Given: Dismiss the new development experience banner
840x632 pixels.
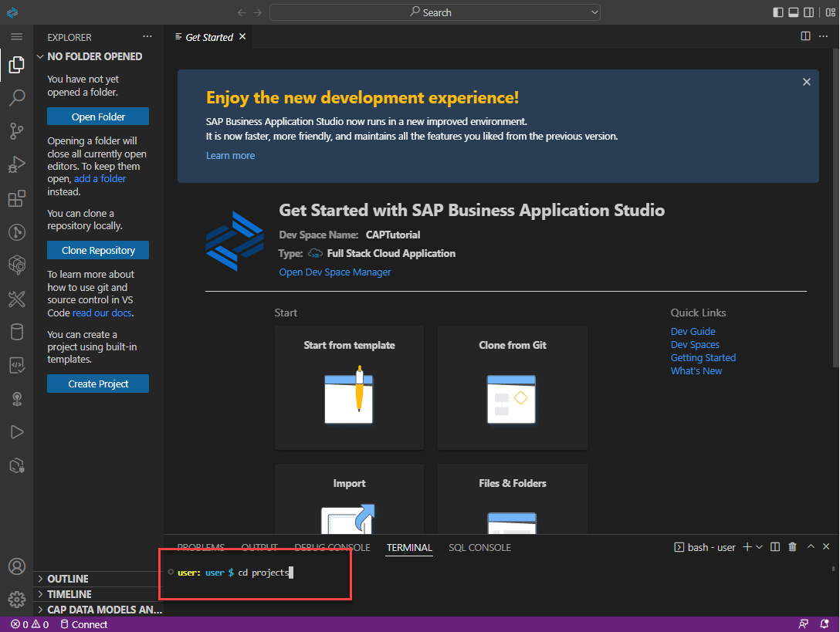Looking at the screenshot, I should pos(806,82).
